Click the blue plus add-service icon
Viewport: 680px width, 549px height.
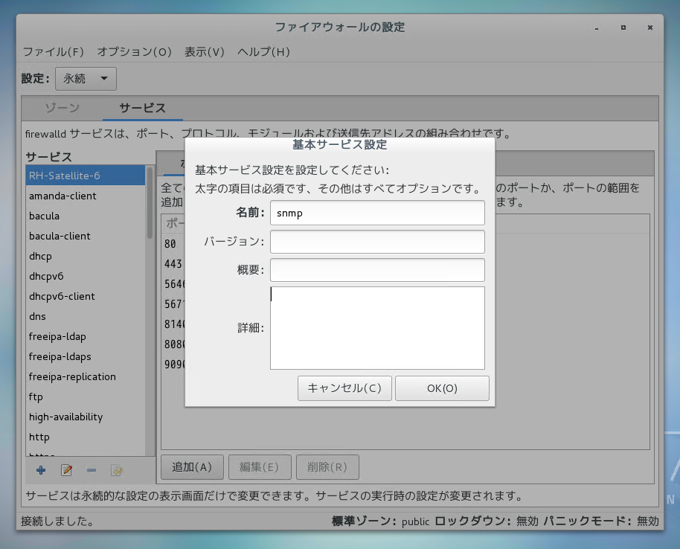point(41,470)
